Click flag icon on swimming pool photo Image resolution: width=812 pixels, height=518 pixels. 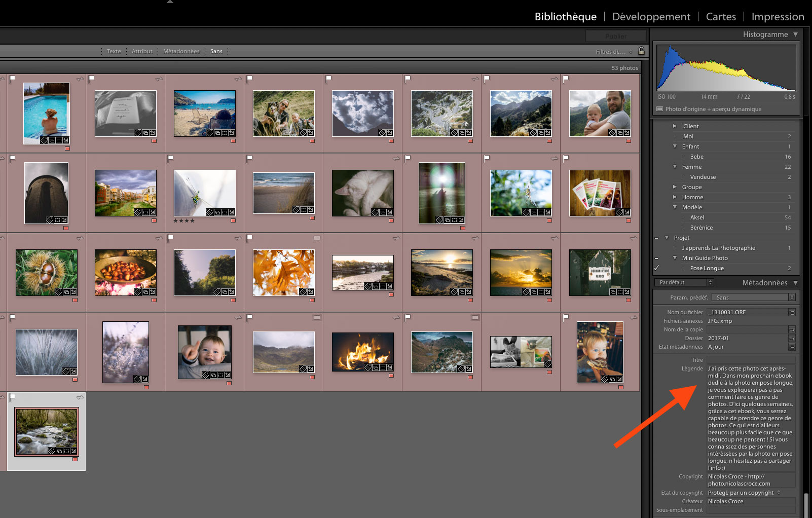pyautogui.click(x=13, y=79)
